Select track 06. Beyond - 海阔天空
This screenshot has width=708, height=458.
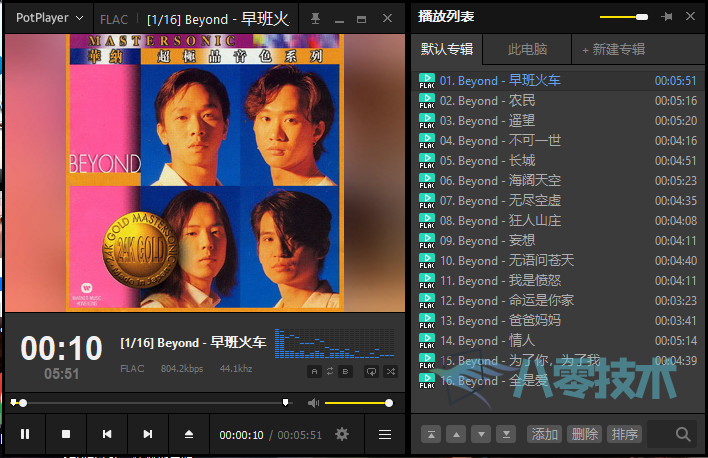(x=558, y=181)
